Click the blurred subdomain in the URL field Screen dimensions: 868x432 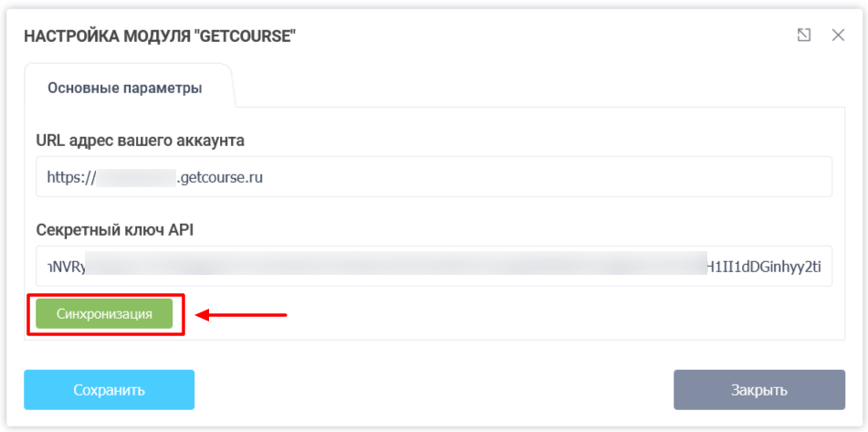(x=136, y=177)
